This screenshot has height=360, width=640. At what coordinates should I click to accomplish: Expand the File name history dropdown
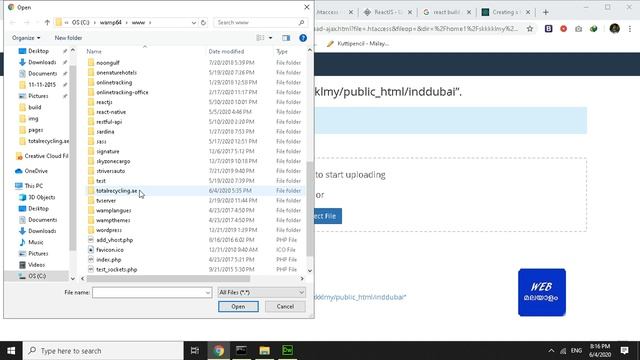pos(208,292)
